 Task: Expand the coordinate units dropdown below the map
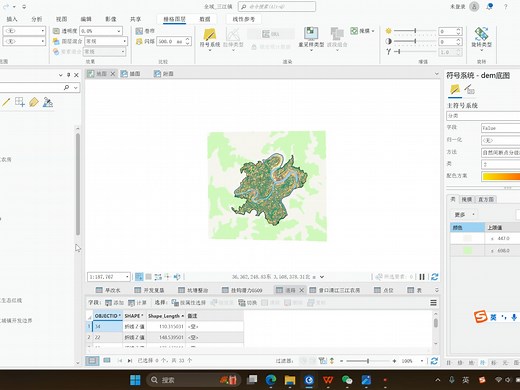[322, 277]
